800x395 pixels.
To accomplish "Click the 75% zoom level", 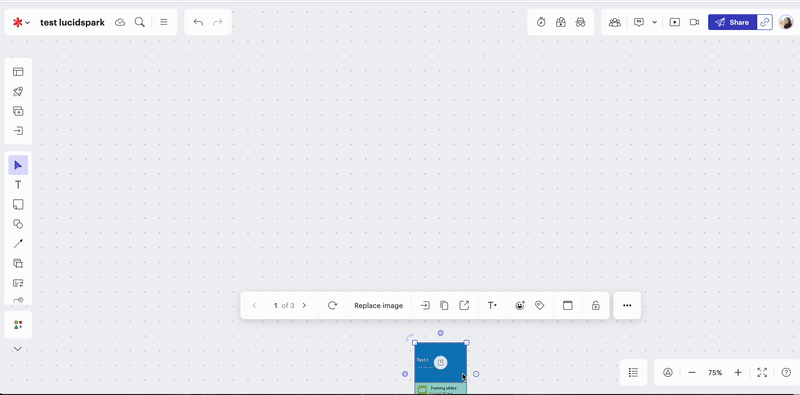I will [715, 373].
